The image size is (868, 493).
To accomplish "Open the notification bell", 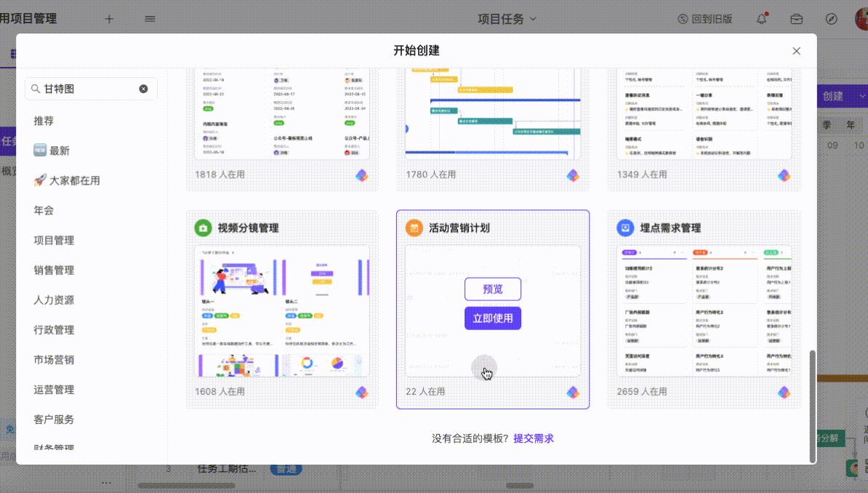I will coord(763,18).
